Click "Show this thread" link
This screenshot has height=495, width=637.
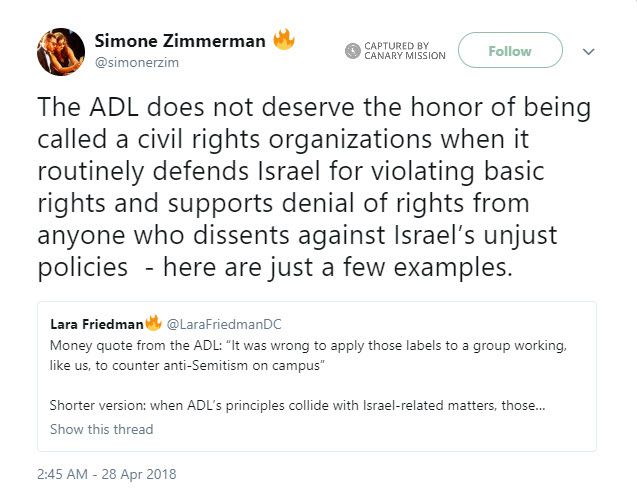click(102, 429)
